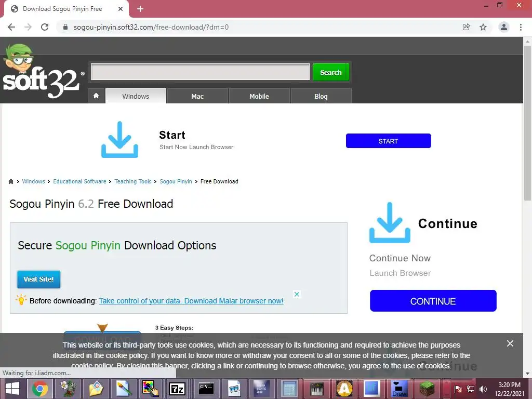The width and height of the screenshot is (532, 399).
Task: Open 7-Zip from the taskbar
Action: tap(178, 389)
